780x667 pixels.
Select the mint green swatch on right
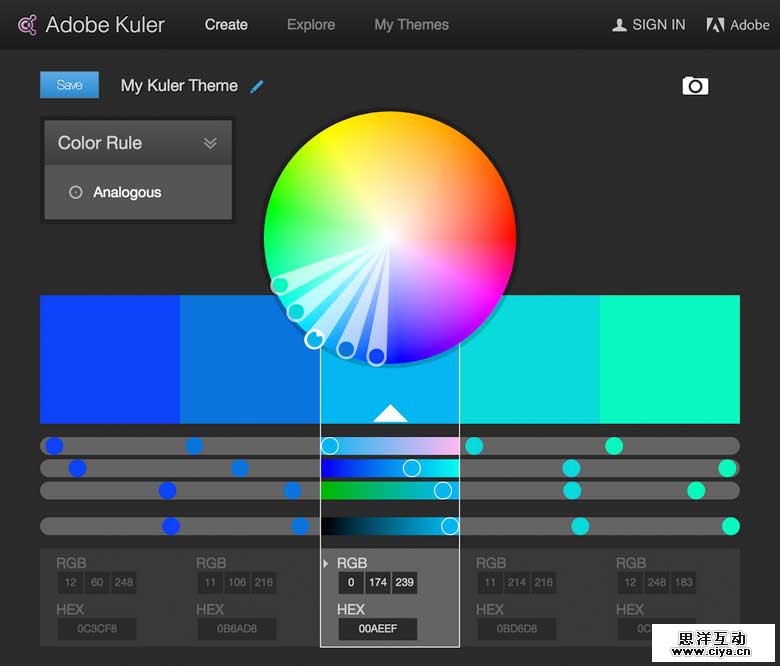tap(669, 359)
